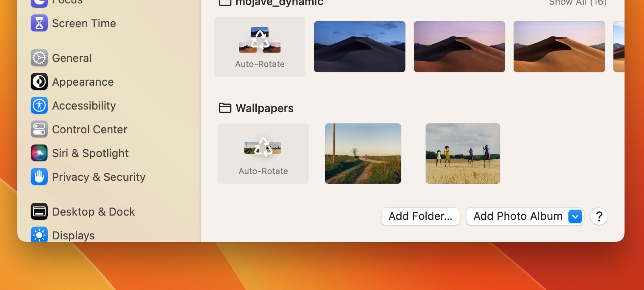The width and height of the screenshot is (644, 290).
Task: Click Show All (16) link
Action: click(x=578, y=3)
